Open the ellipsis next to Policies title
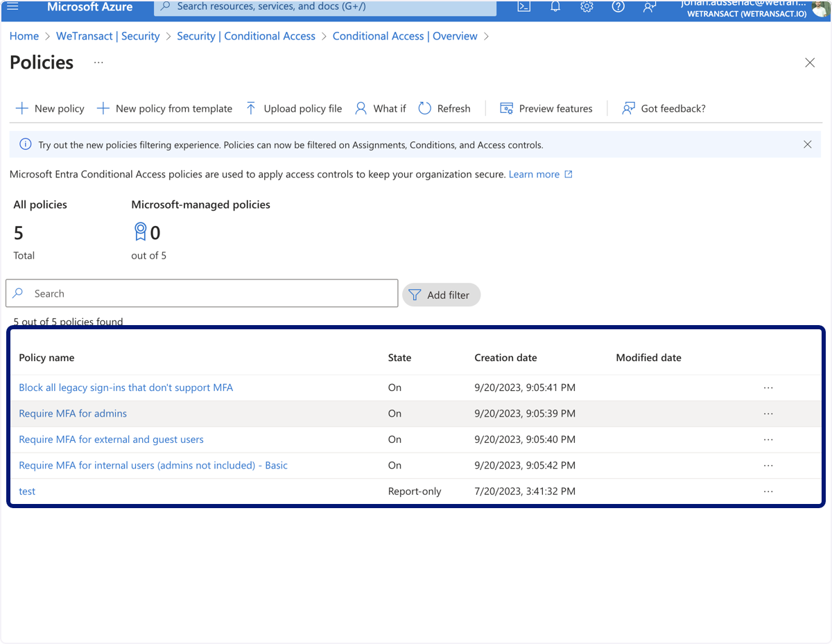 pos(98,62)
